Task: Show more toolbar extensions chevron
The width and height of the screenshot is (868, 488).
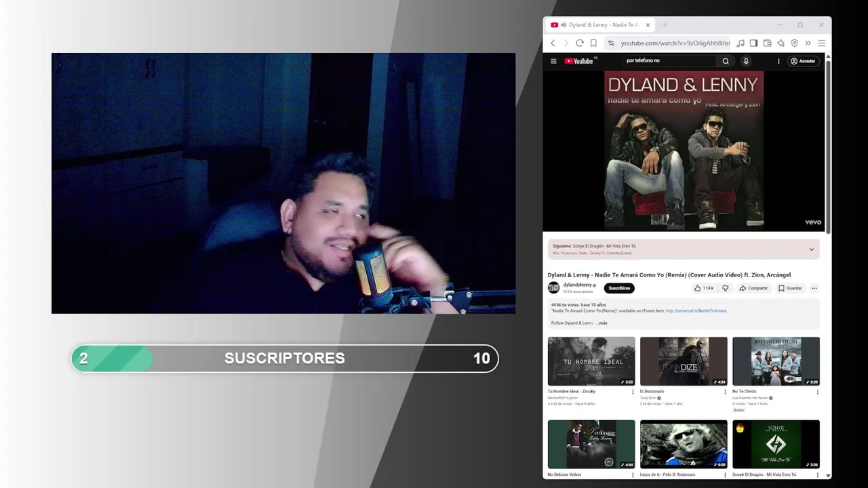Action: [808, 43]
